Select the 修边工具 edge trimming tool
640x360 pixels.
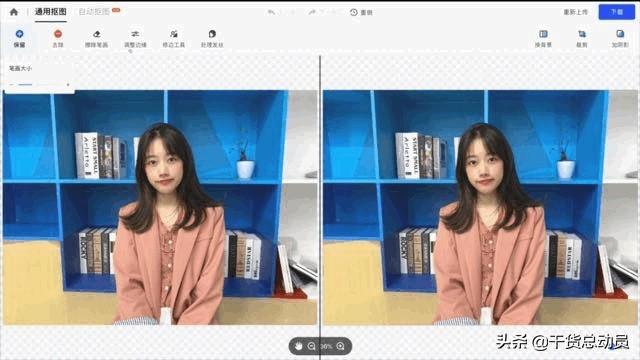pyautogui.click(x=173, y=38)
